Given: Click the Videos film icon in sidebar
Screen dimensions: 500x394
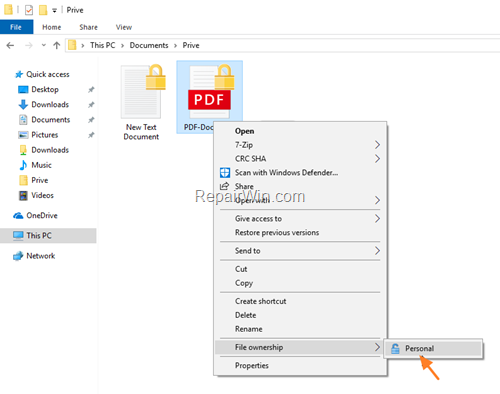Looking at the screenshot, I should [23, 195].
